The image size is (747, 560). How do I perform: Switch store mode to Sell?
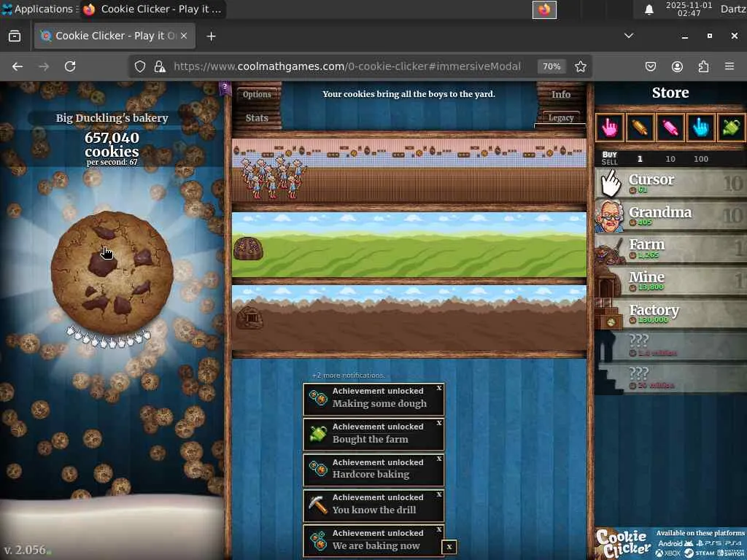coord(609,162)
